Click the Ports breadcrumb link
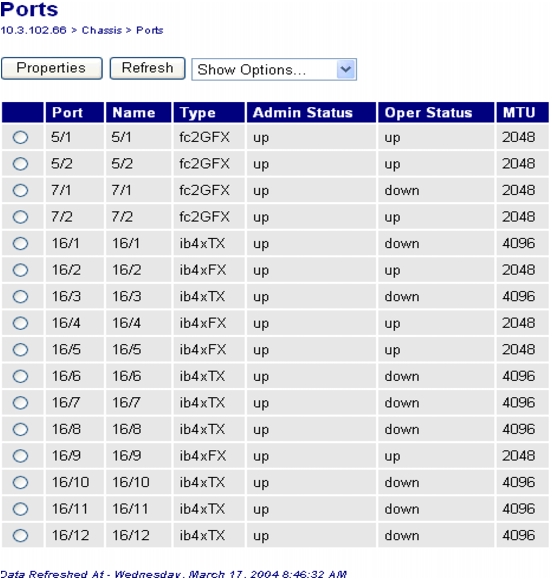 tap(150, 30)
